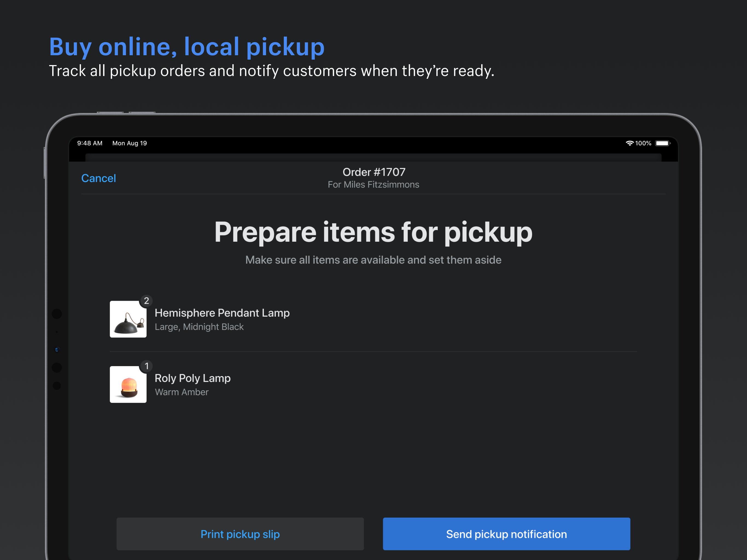Click the Order #1707 title

pyautogui.click(x=373, y=172)
